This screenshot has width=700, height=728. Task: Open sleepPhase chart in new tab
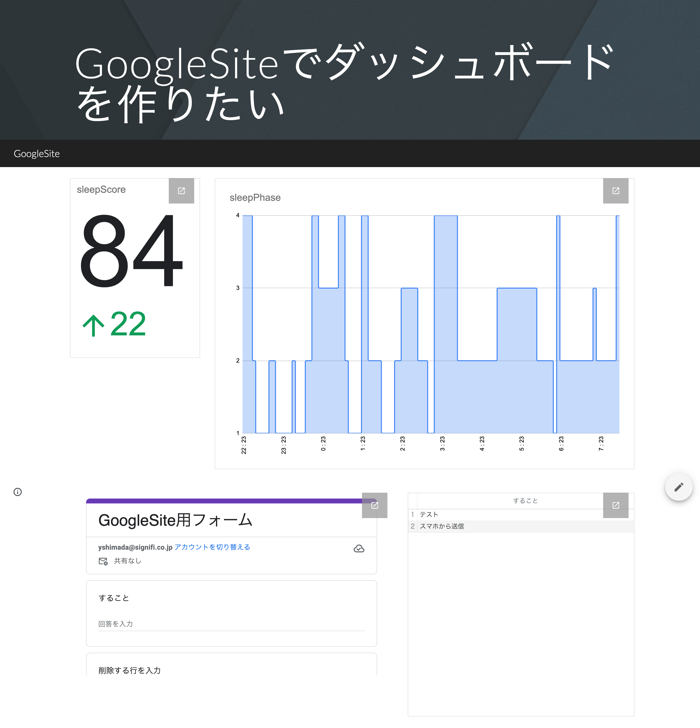coord(615,191)
